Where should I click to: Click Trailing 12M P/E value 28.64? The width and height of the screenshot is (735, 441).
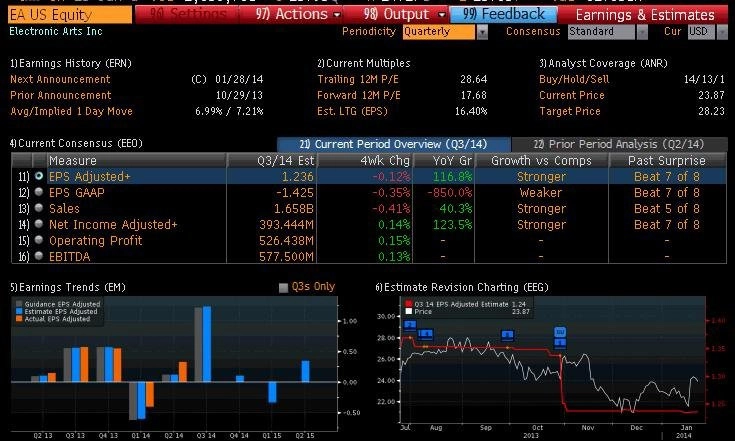click(x=473, y=79)
